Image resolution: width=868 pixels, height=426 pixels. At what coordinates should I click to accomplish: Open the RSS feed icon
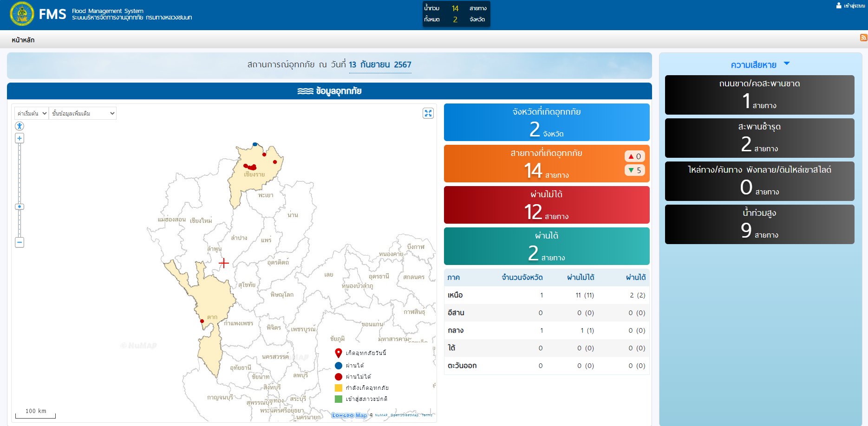click(863, 38)
